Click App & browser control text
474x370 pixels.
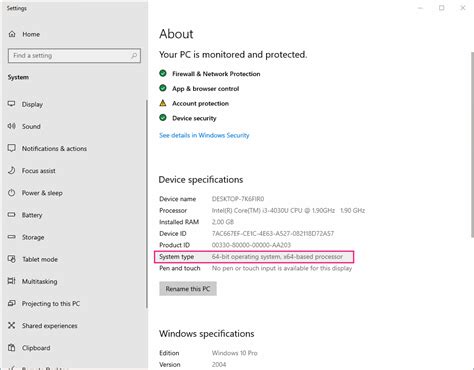point(205,89)
